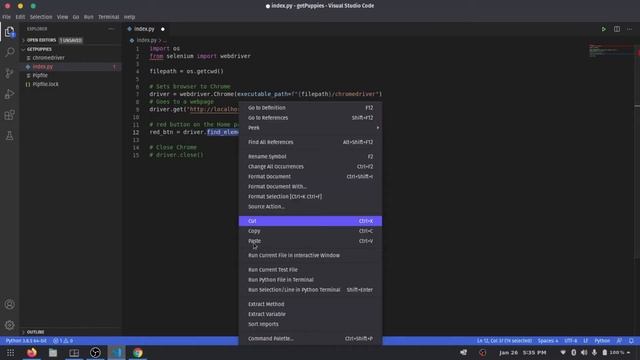The width and height of the screenshot is (640, 360).
Task: Open the applications grid launcher
Action: (x=10, y=352)
